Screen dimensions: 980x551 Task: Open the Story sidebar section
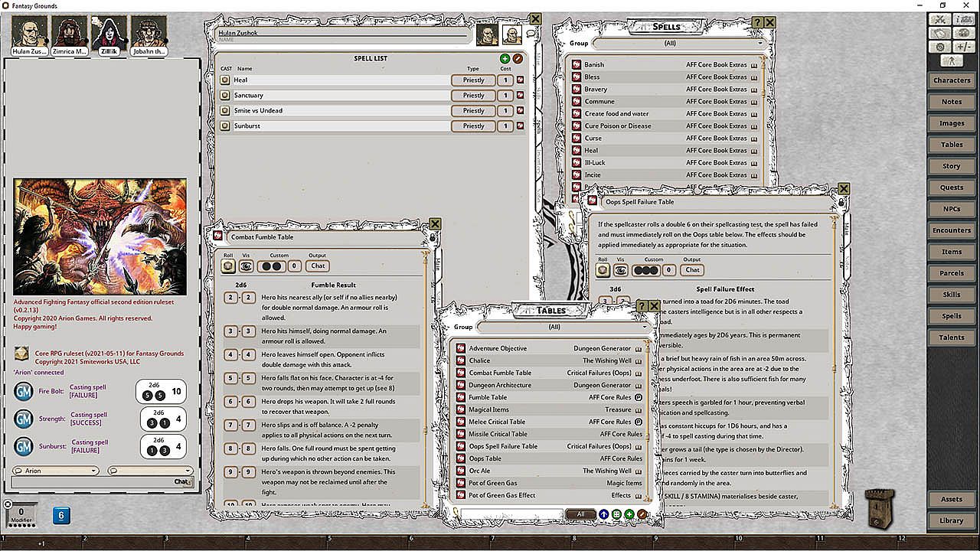[952, 166]
